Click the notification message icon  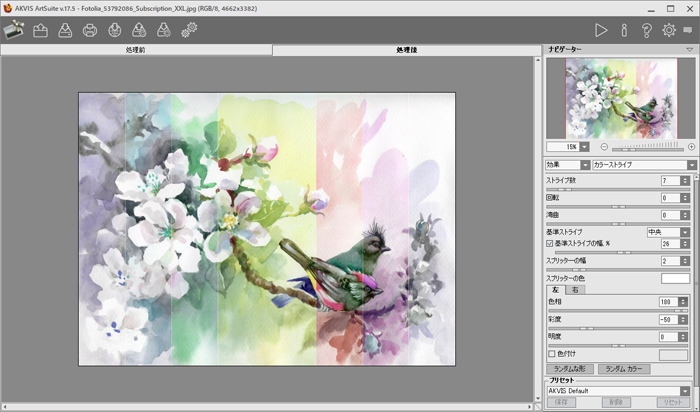pos(688,30)
